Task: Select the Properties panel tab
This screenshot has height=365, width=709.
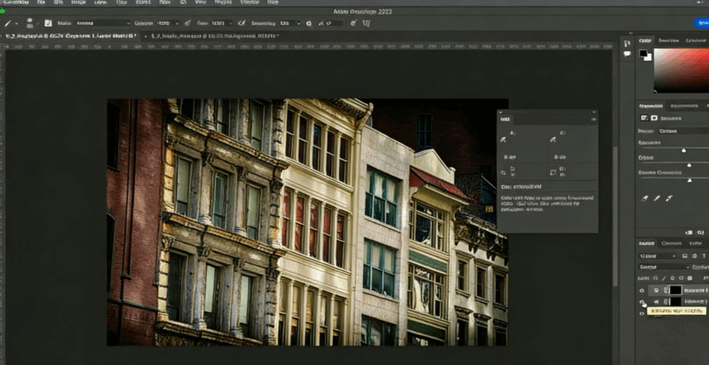Action: 650,106
